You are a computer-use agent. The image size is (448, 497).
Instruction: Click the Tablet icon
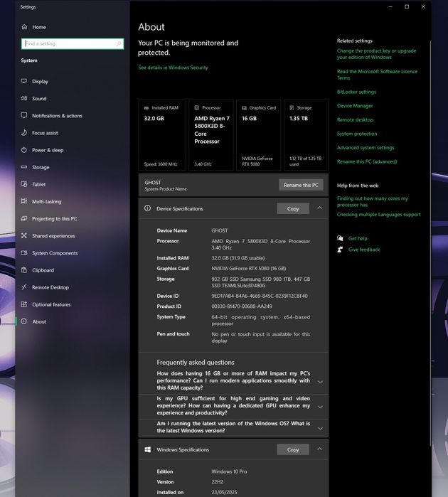[x=23, y=184]
